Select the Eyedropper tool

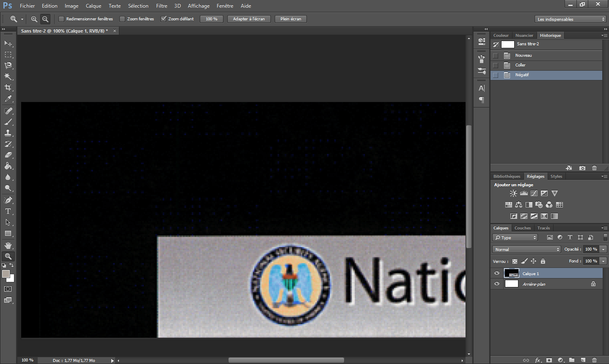pyautogui.click(x=8, y=99)
